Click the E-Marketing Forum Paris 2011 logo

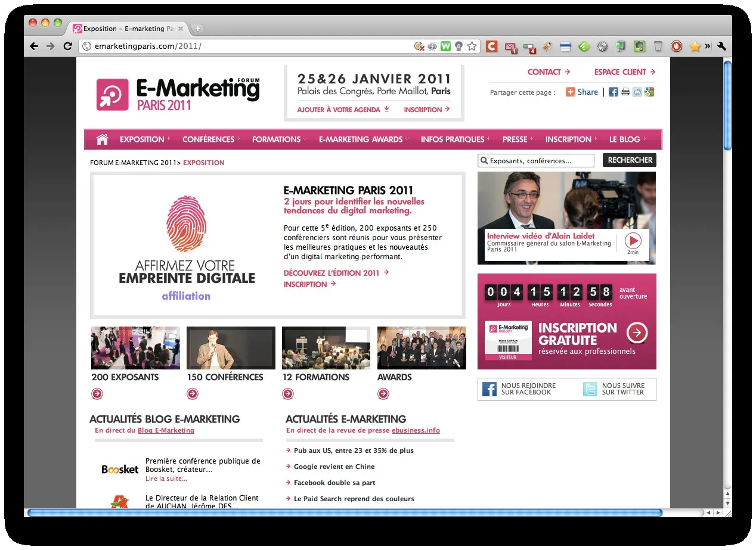point(178,94)
